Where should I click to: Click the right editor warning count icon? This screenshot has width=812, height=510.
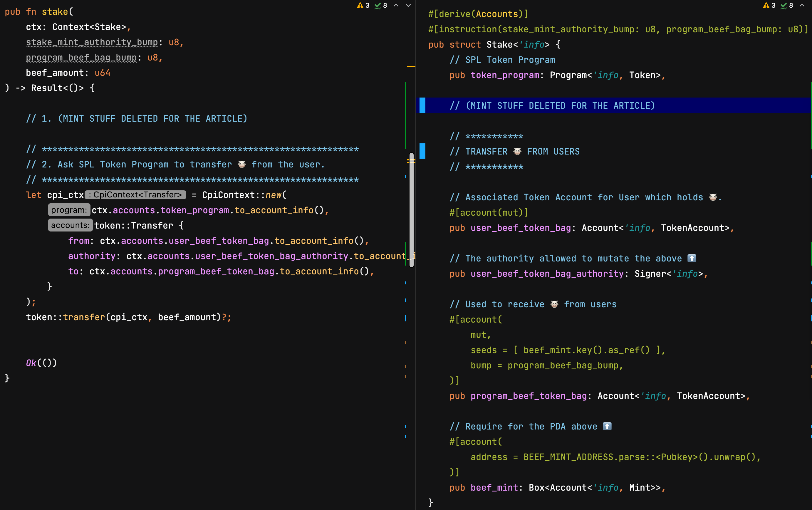coord(766,5)
